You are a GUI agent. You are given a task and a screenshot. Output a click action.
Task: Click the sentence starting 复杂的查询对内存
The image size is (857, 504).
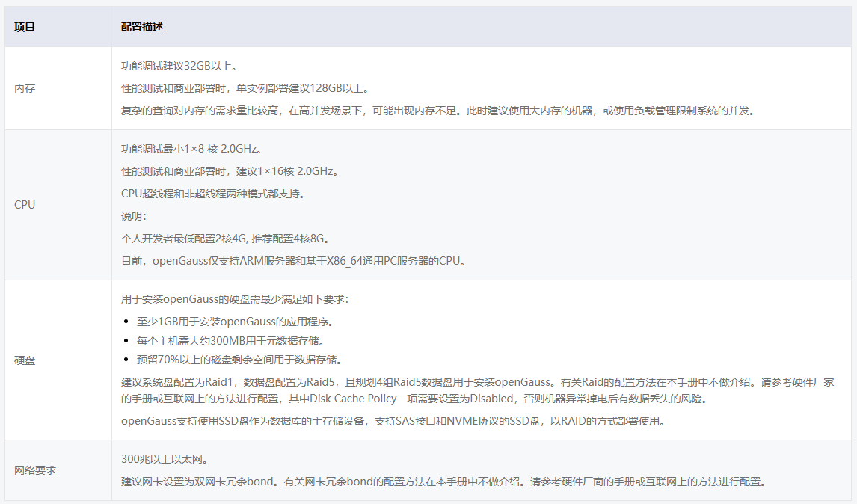[x=439, y=111]
